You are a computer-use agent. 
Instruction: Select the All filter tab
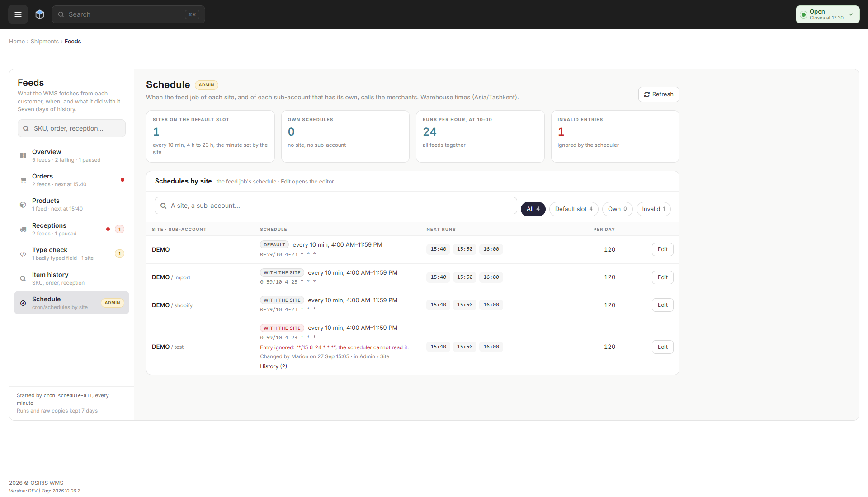[533, 209]
